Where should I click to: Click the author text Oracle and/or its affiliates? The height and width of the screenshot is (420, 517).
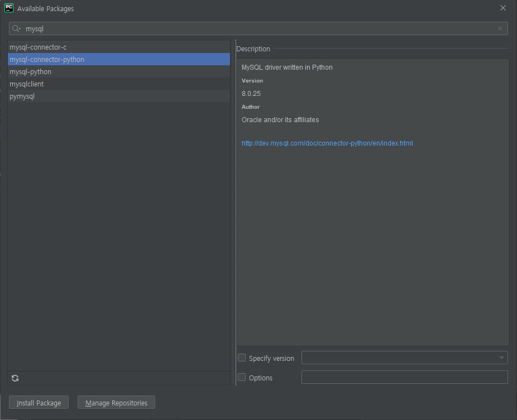tap(280, 120)
